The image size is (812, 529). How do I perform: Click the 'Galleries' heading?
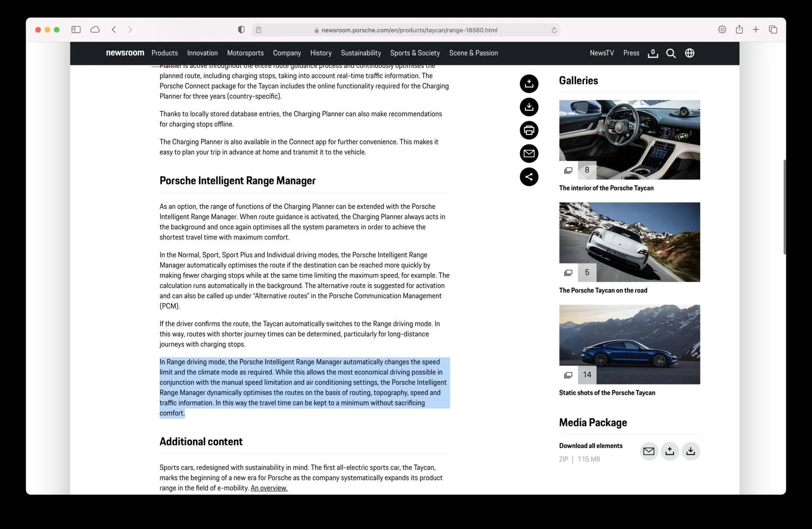[x=578, y=80]
